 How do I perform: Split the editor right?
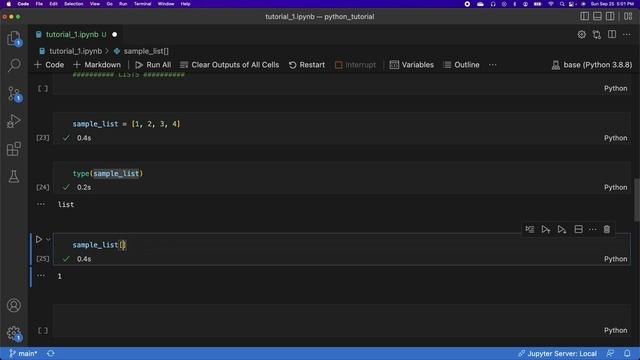coord(612,35)
